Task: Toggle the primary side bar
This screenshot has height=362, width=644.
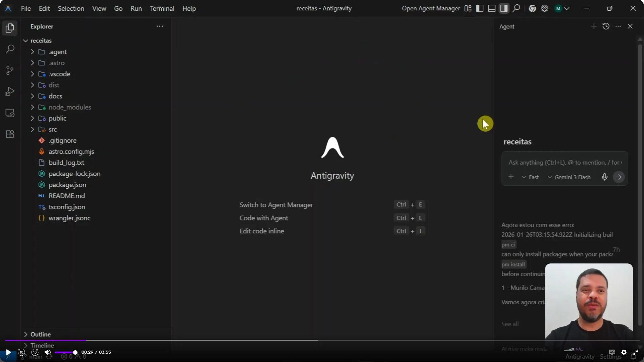Action: click(480, 8)
